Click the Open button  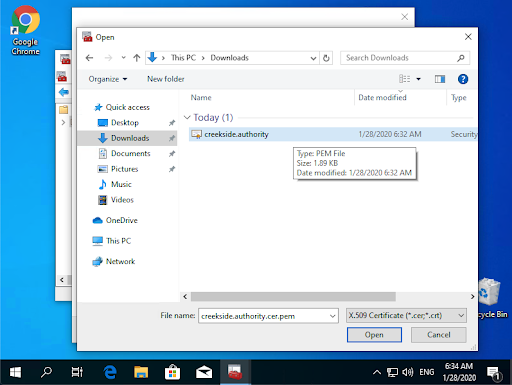pos(374,335)
